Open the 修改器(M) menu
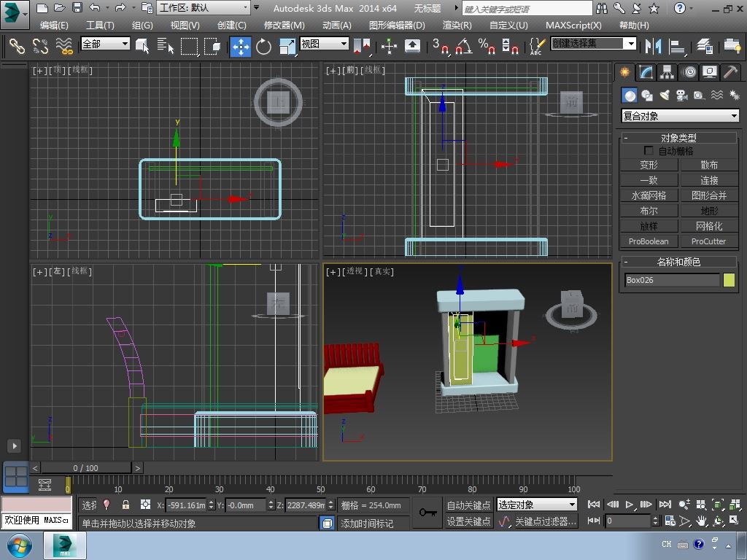This screenshot has height=560, width=747. tap(284, 25)
